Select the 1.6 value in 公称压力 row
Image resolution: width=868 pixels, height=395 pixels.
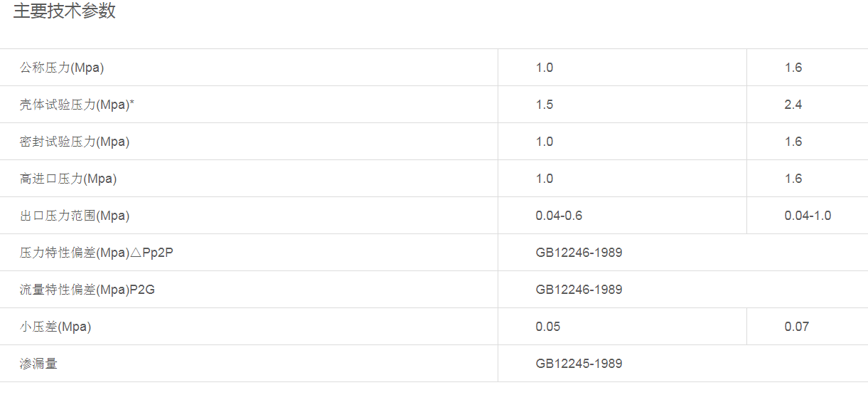pyautogui.click(x=793, y=68)
